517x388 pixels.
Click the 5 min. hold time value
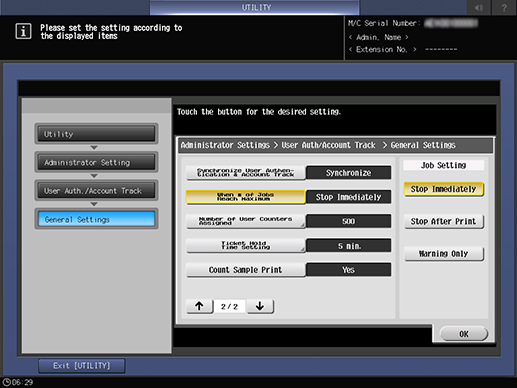[x=348, y=246]
